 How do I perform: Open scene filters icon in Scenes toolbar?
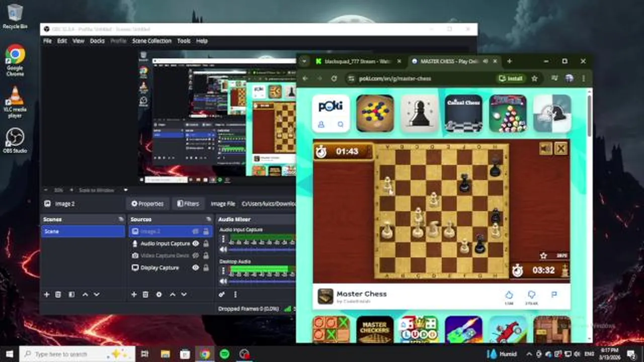coord(71,295)
